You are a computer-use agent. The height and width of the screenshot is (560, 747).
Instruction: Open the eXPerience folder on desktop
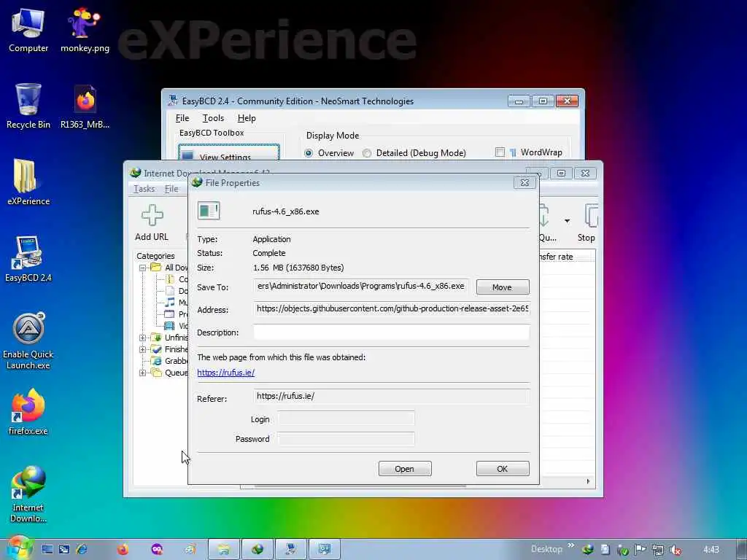coord(28,182)
